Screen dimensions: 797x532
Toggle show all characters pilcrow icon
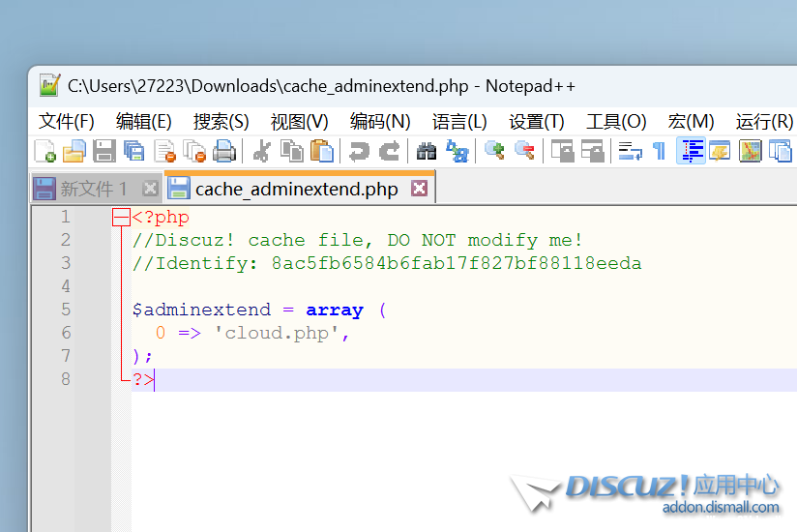[x=660, y=151]
